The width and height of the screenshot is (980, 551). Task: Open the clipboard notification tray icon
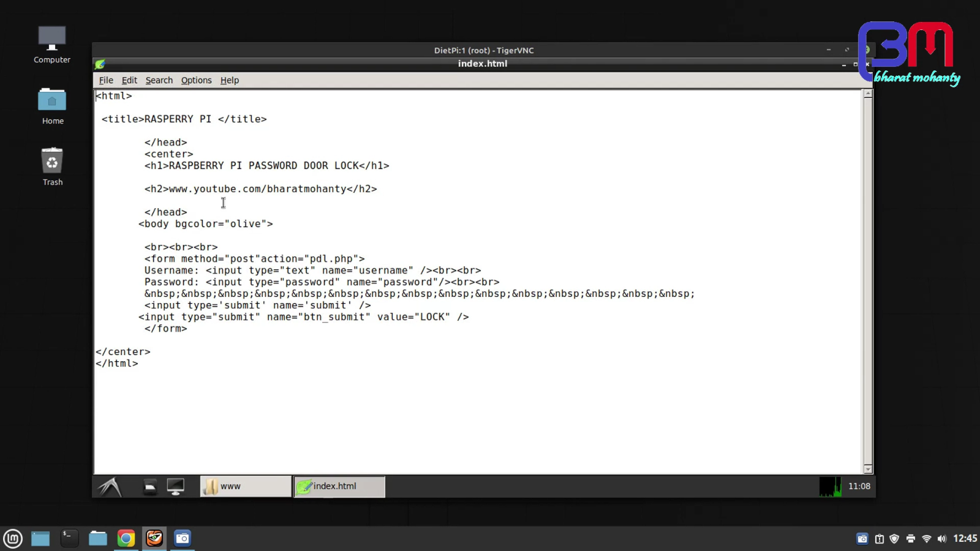[880, 539]
